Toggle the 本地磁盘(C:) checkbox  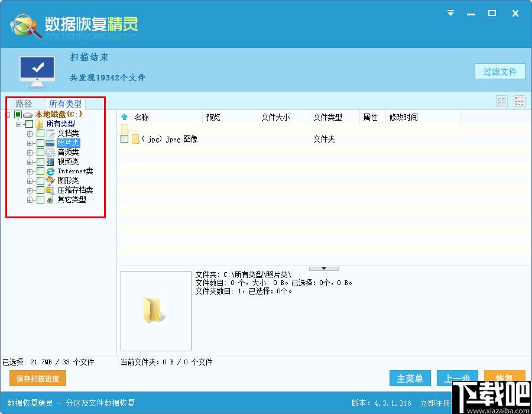18,114
